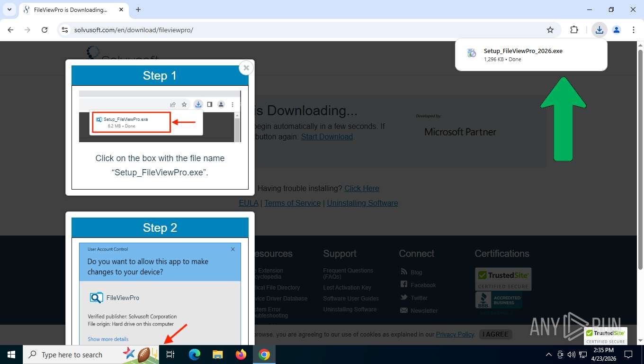
Task: Open the Chrome three-dot menu
Action: [x=634, y=30]
